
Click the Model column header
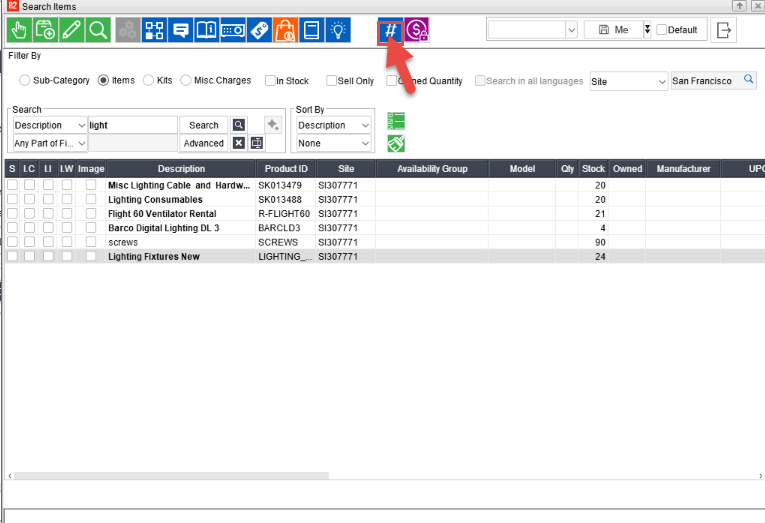(x=522, y=169)
